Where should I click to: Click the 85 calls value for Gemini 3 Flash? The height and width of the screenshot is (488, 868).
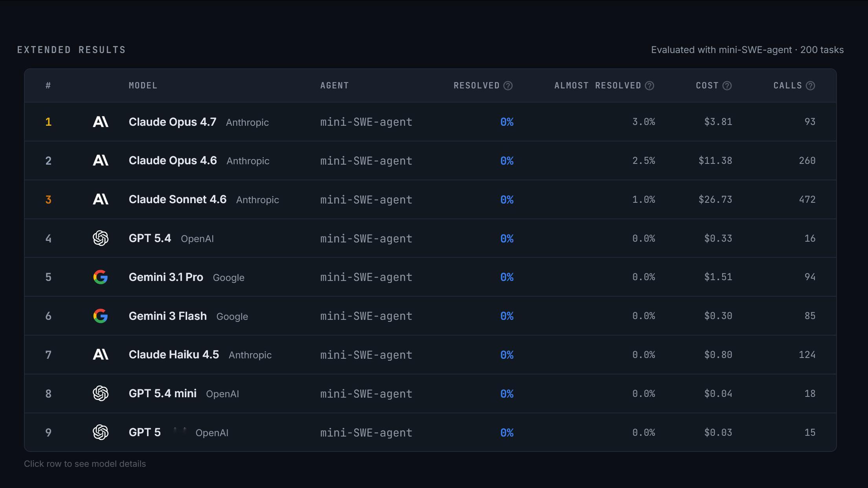click(810, 316)
